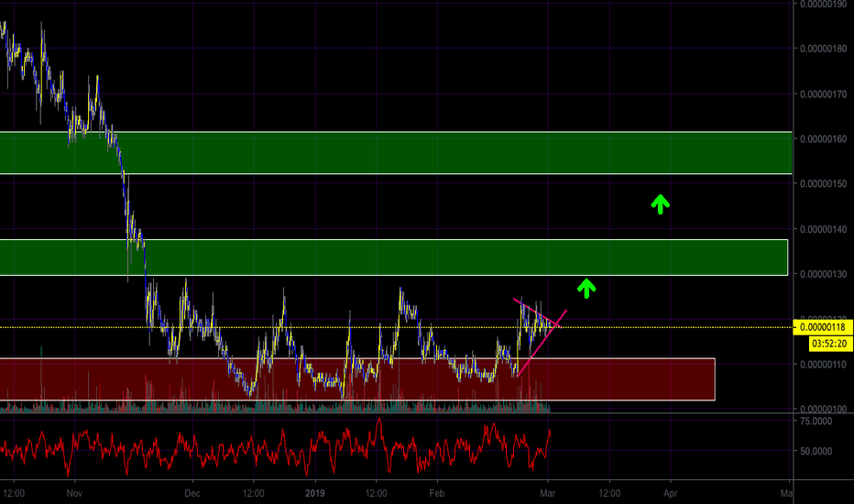Click the 75.0000 RSI scale value
This screenshot has height=504, width=854.
[816, 422]
